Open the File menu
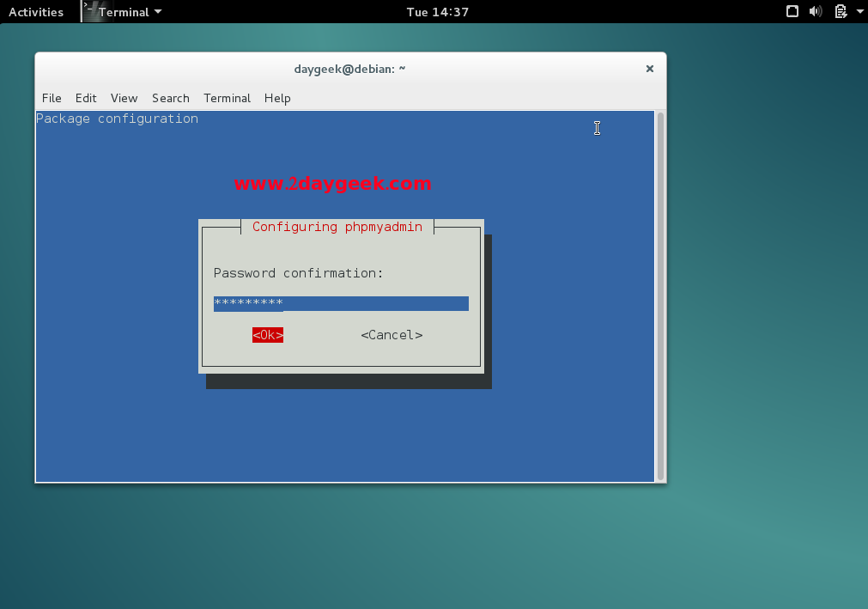This screenshot has height=609, width=868. tap(52, 98)
